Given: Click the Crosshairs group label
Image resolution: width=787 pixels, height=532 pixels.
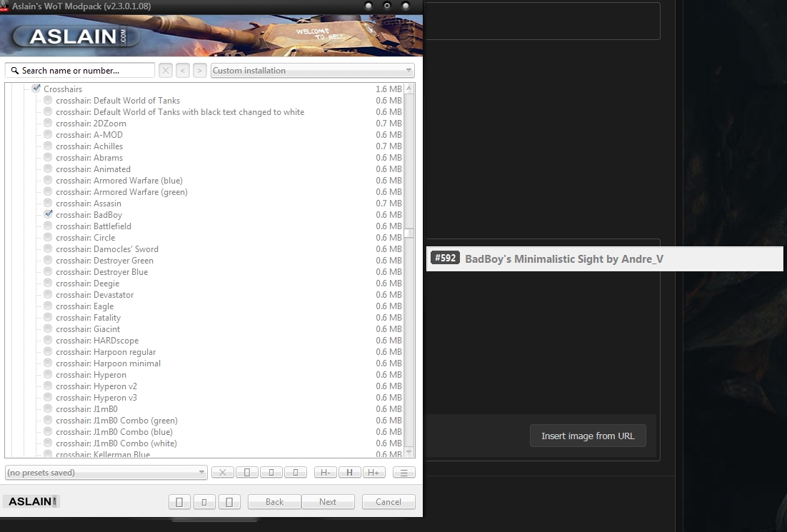Looking at the screenshot, I should tap(63, 89).
